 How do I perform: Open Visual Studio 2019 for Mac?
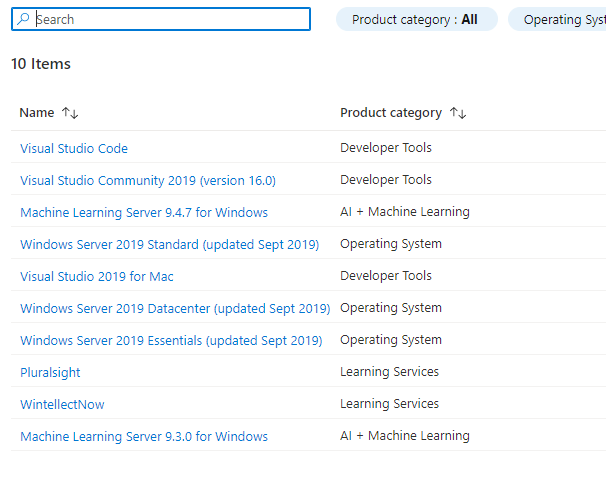pyautogui.click(x=97, y=277)
